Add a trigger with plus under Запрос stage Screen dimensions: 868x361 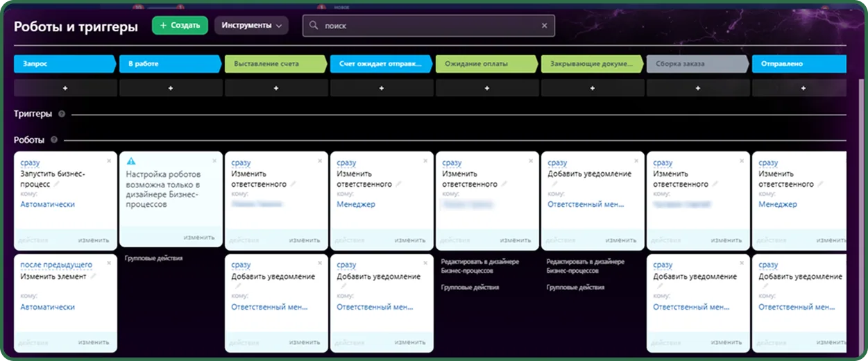pos(65,88)
